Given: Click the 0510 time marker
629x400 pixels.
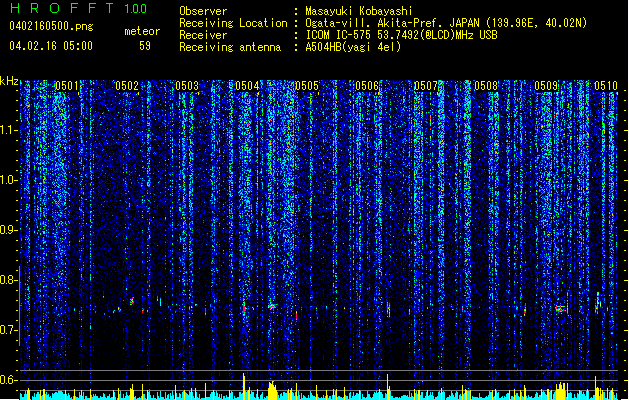Looking at the screenshot, I should coord(605,86).
